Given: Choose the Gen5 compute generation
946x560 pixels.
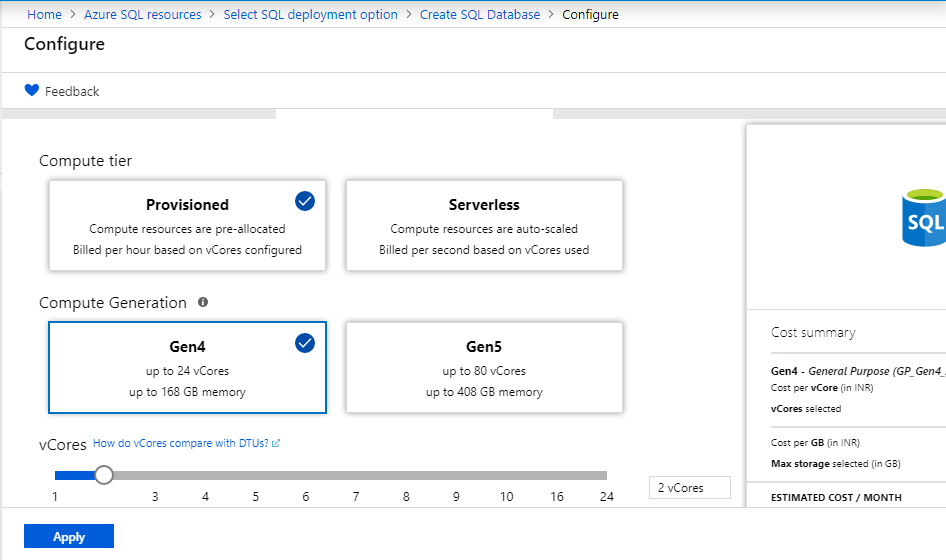Looking at the screenshot, I should point(484,368).
